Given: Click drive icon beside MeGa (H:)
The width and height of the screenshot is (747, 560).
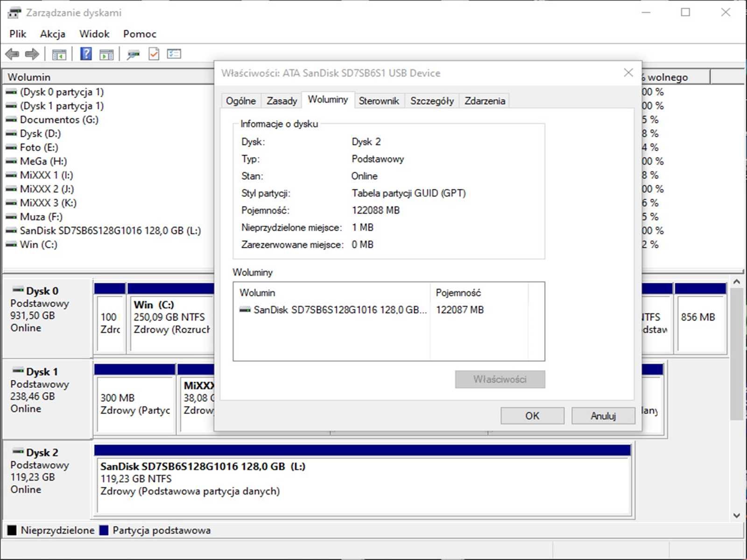Looking at the screenshot, I should [11, 161].
